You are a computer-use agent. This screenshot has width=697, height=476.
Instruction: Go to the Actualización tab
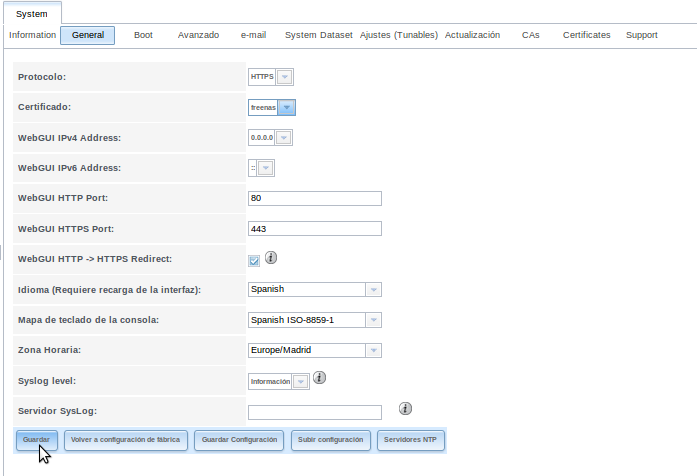pyautogui.click(x=472, y=35)
